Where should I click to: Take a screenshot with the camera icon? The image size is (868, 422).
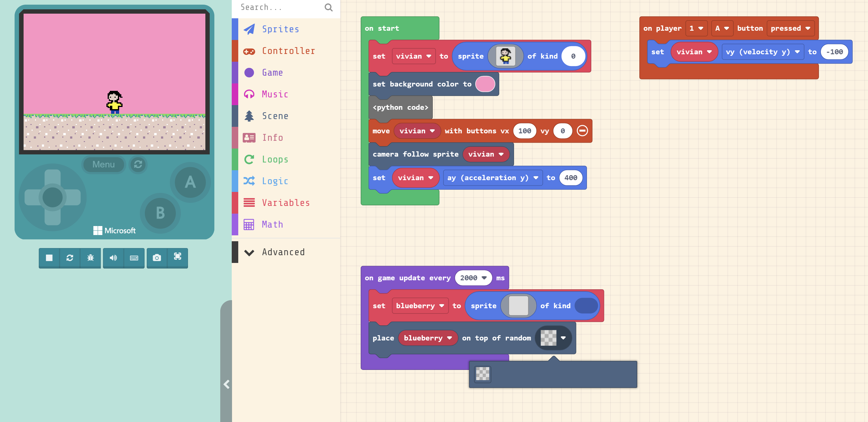tap(157, 258)
